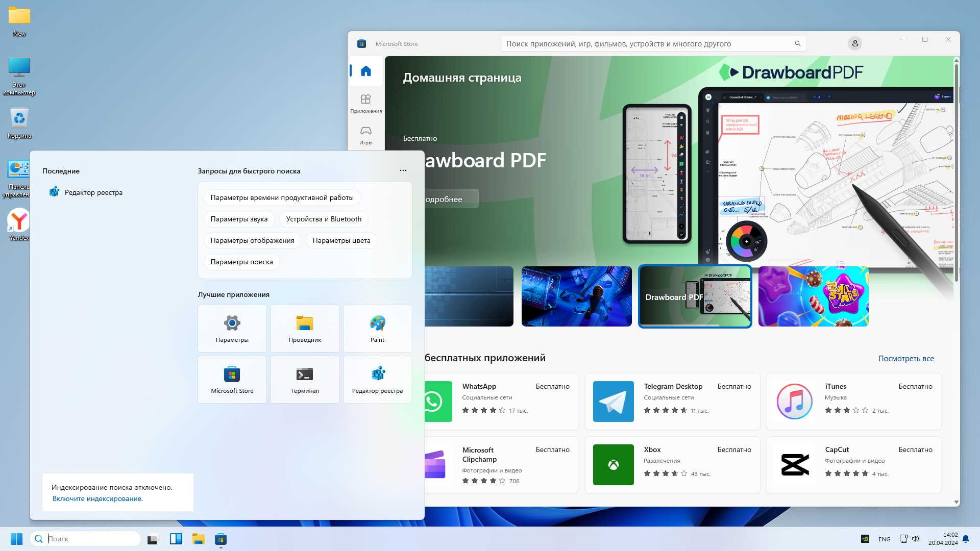Open Settings tile in top apps
The height and width of the screenshot is (551, 980).
click(x=232, y=329)
